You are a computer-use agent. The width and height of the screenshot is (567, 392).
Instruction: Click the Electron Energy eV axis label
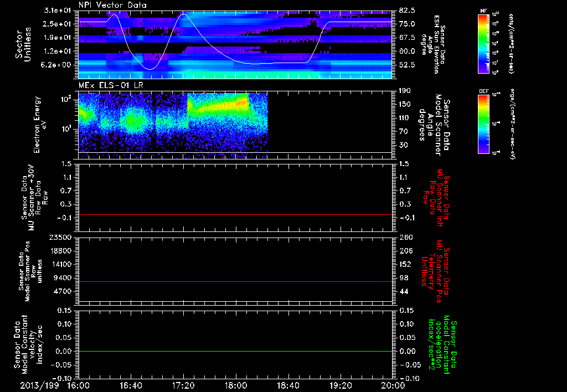40,125
